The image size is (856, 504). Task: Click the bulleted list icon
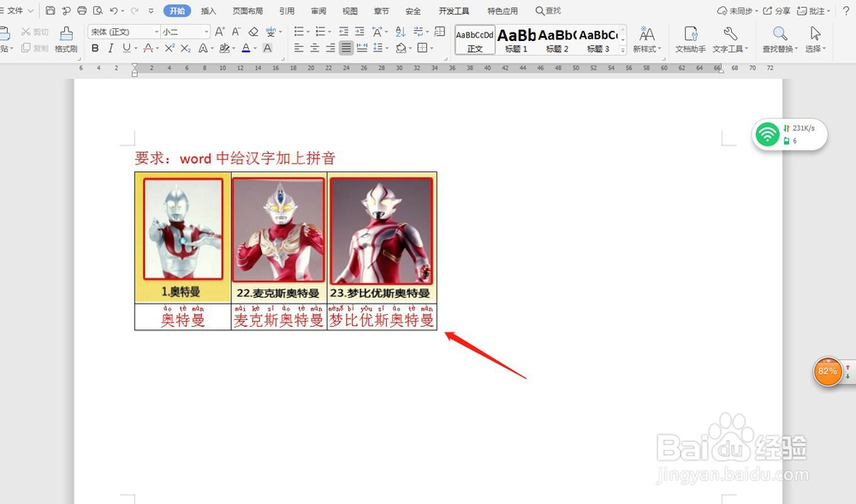299,32
